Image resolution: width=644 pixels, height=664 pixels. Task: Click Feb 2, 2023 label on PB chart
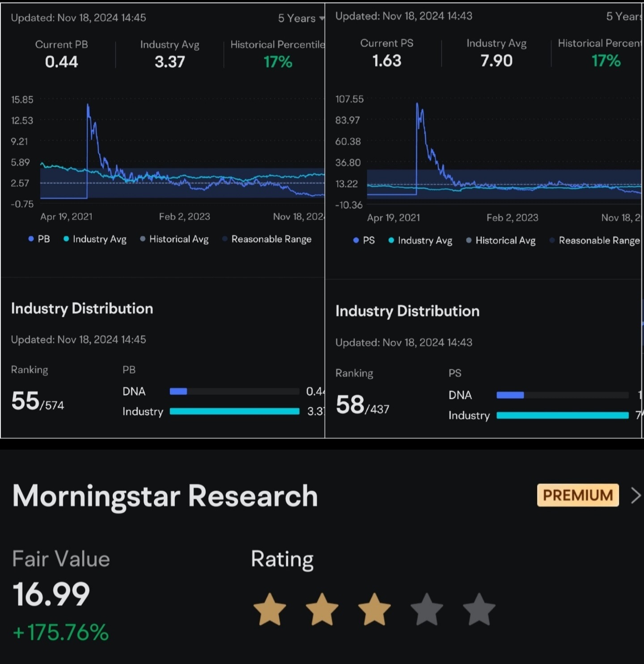[x=185, y=217]
